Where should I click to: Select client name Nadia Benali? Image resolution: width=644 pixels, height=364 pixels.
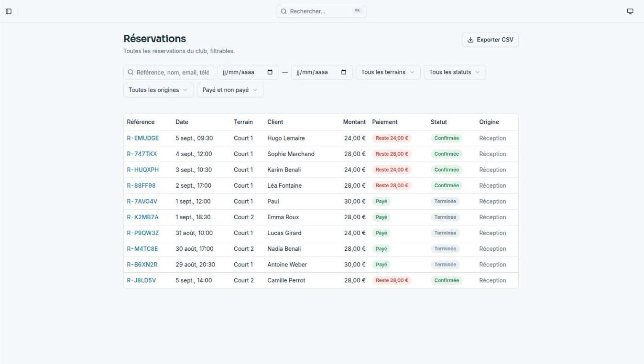click(284, 248)
